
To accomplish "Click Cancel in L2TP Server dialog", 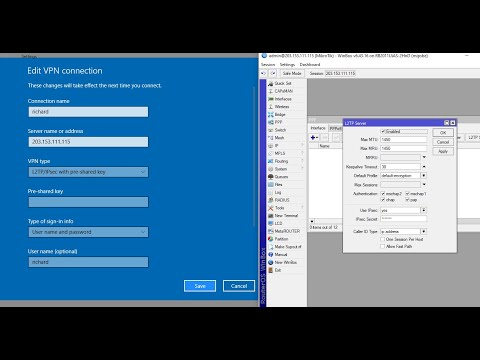I will coord(443,142).
